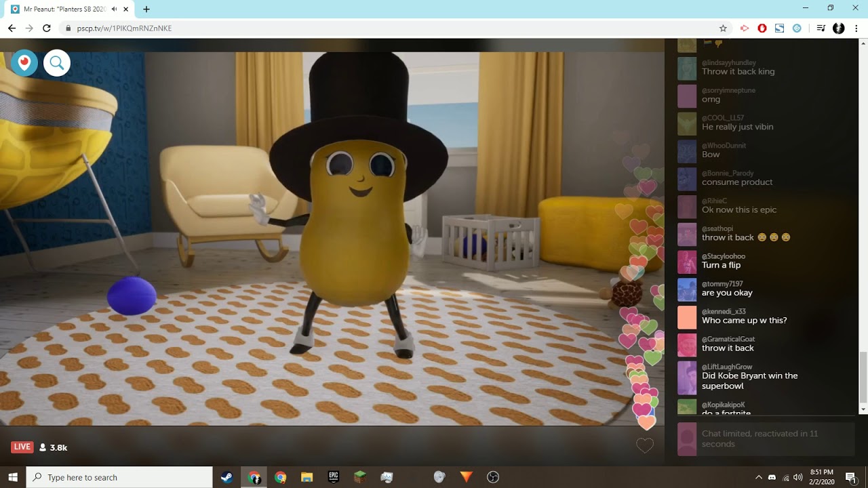Mute the tab via its speaker icon

(114, 9)
